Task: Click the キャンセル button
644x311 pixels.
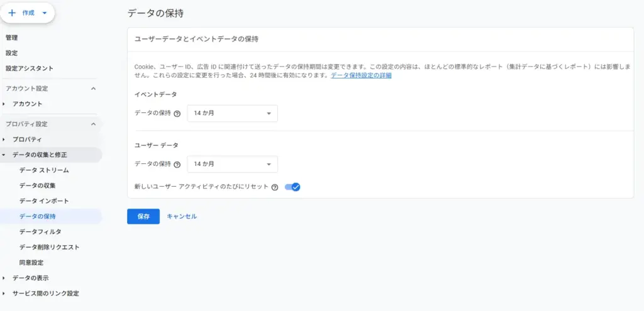Action: (182, 216)
